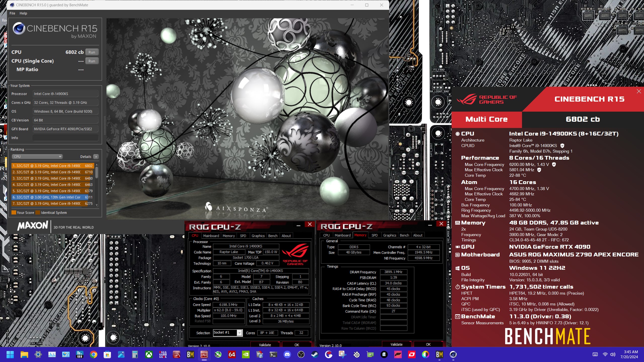Click the Motherboard section icon in BenchMate
Image resolution: width=644 pixels, height=362 pixels.
coord(457,255)
